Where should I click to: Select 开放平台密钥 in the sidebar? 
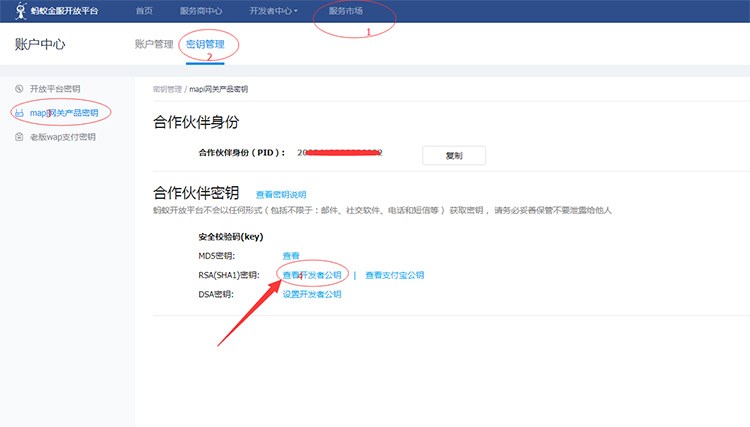pos(55,88)
